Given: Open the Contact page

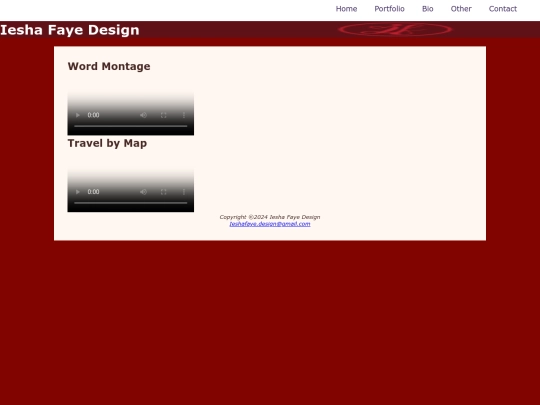Looking at the screenshot, I should (503, 9).
